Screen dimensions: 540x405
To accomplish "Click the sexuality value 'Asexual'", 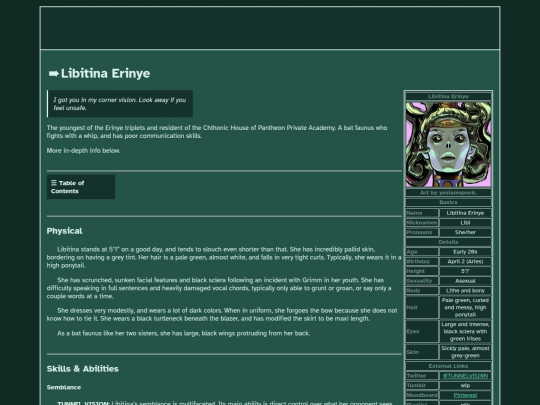I will (x=465, y=281).
